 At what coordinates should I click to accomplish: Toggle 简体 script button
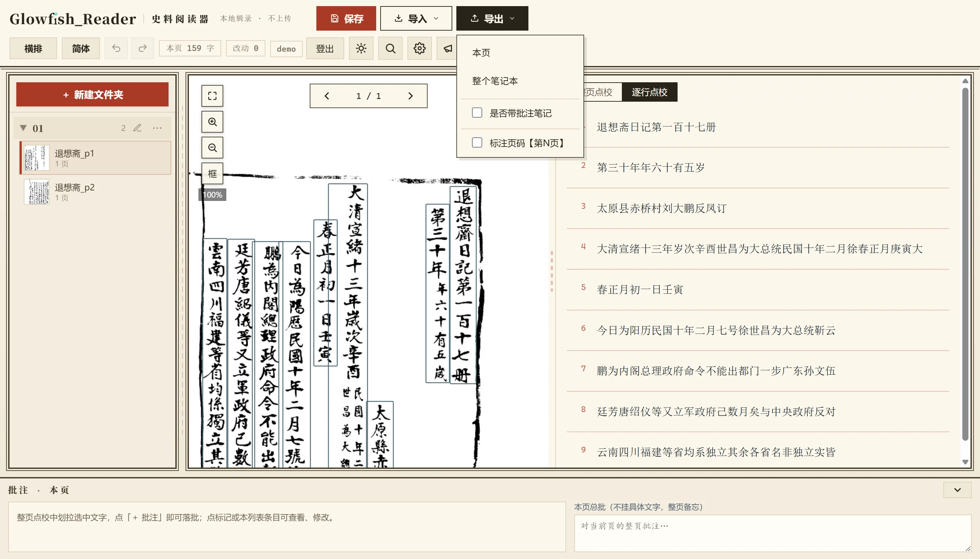pos(81,48)
